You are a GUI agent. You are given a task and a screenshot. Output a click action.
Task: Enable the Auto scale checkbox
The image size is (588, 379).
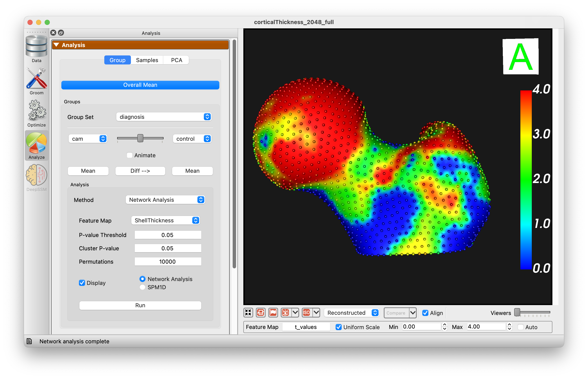[x=520, y=327]
